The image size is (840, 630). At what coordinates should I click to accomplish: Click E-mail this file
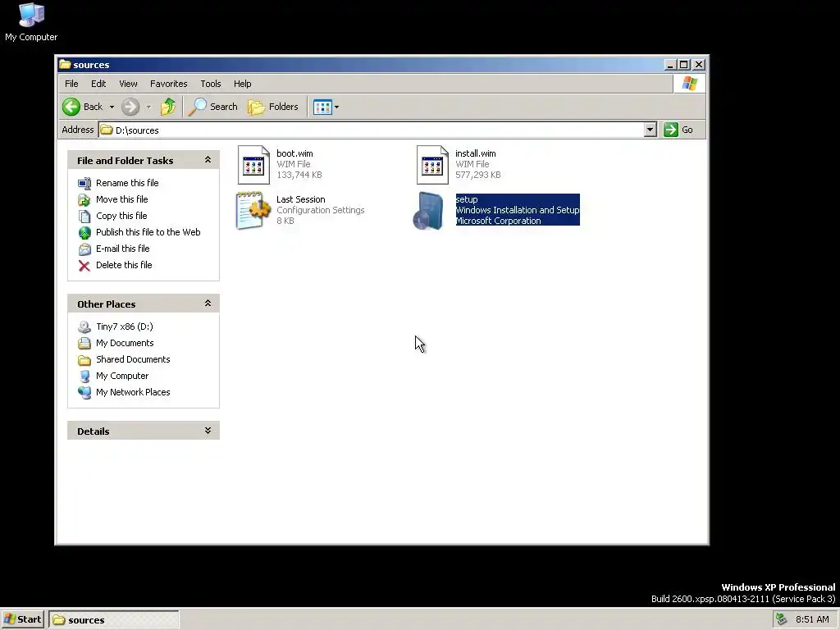coord(123,249)
